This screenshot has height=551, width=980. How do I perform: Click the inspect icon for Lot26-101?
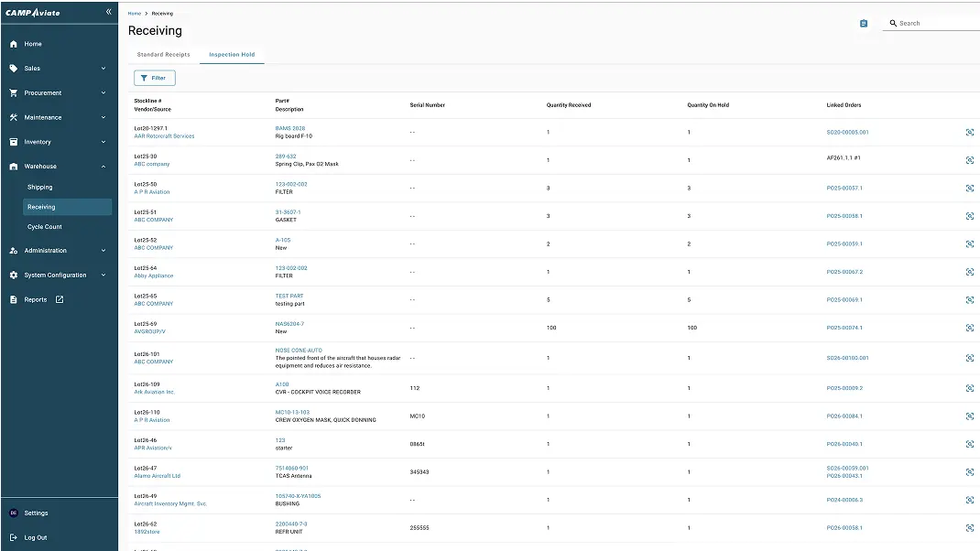(x=969, y=358)
